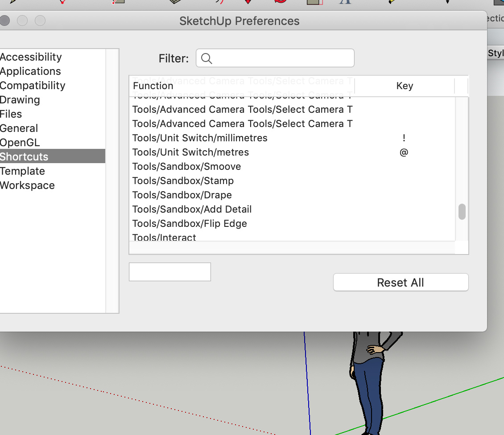The image size is (504, 435).
Task: Click the '!' key shortcut for millimetres
Action: click(x=404, y=138)
